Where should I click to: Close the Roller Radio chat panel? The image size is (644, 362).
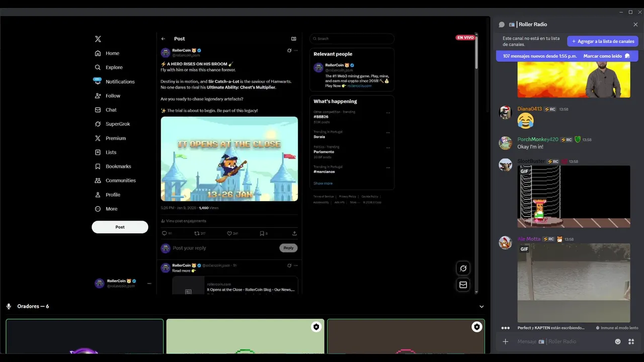635,24
